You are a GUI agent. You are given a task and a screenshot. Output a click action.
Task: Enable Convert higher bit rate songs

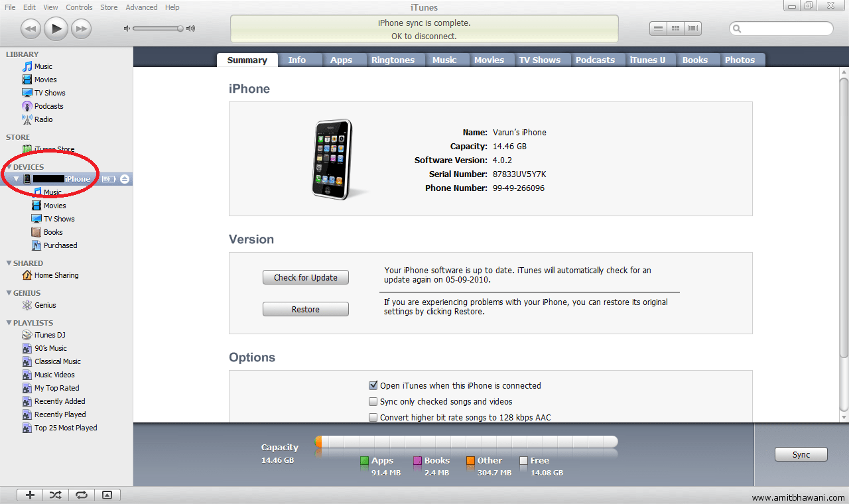tap(373, 418)
